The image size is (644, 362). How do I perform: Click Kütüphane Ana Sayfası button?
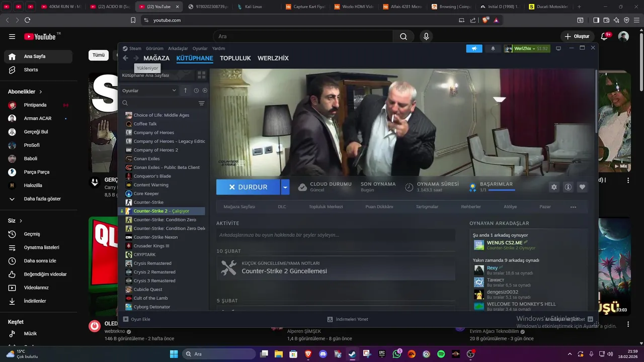157,75
